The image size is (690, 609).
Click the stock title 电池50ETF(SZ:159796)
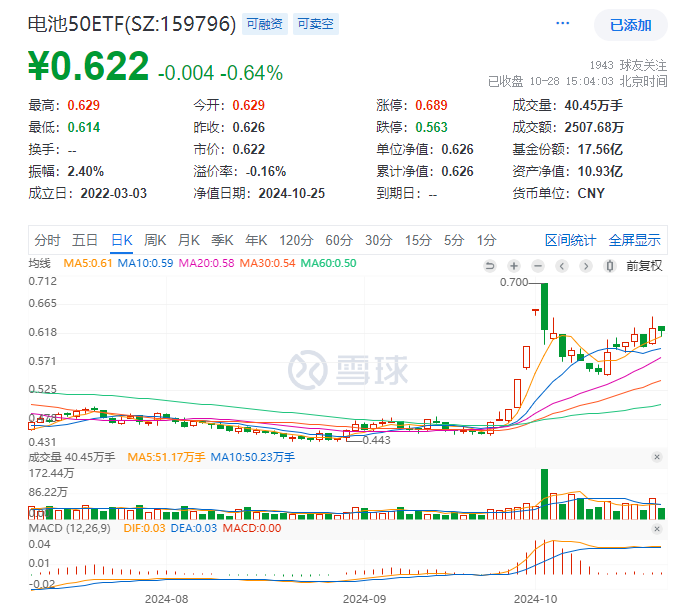132,24
